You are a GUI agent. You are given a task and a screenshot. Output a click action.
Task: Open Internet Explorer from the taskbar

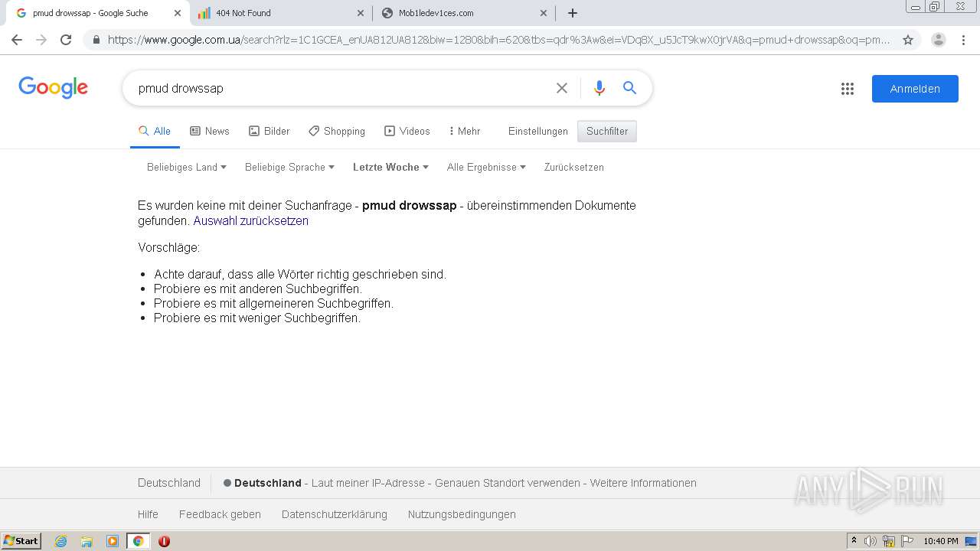(61, 541)
